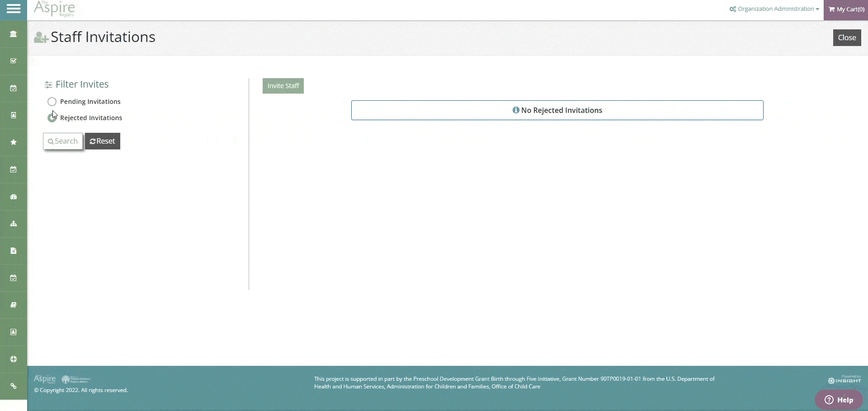Click the star icon in the sidebar
The height and width of the screenshot is (411, 868).
[14, 142]
